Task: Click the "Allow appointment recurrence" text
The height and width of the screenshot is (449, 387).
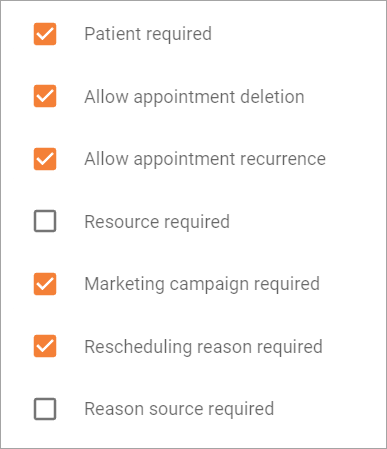Action: point(205,159)
